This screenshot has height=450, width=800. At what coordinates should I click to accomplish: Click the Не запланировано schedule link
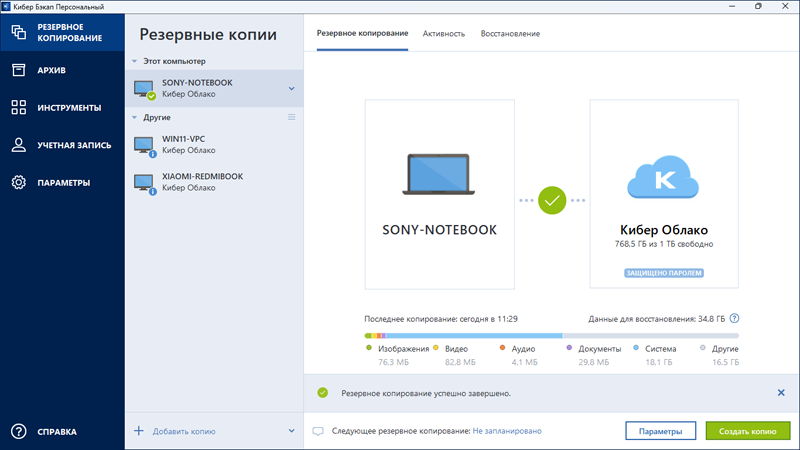tap(507, 431)
